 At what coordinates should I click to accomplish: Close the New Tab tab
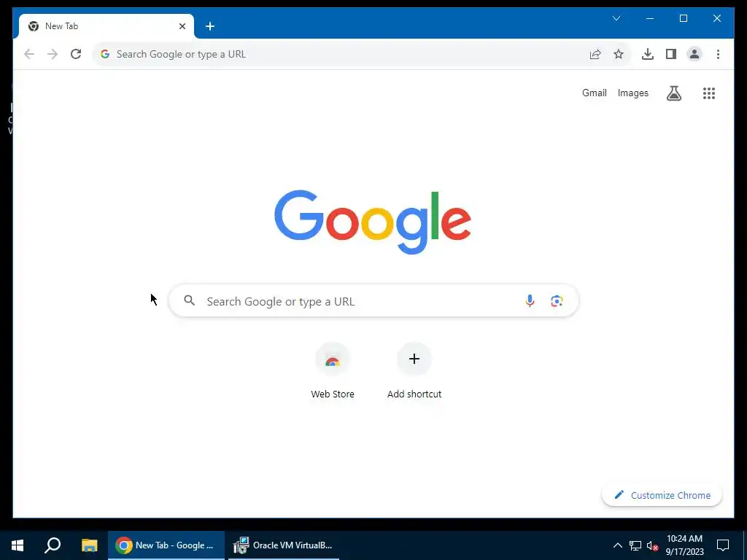[x=182, y=26]
